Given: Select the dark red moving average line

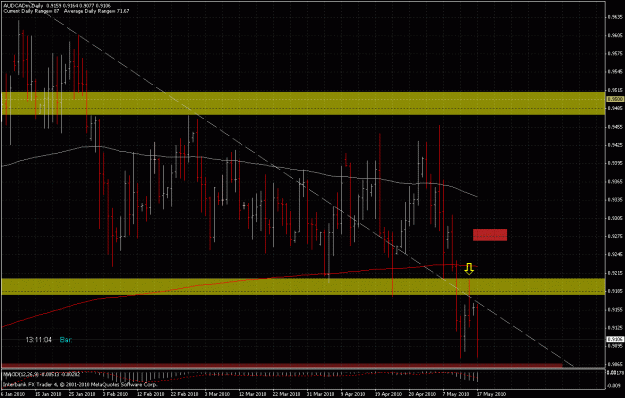Looking at the screenshot, I should (239, 280).
